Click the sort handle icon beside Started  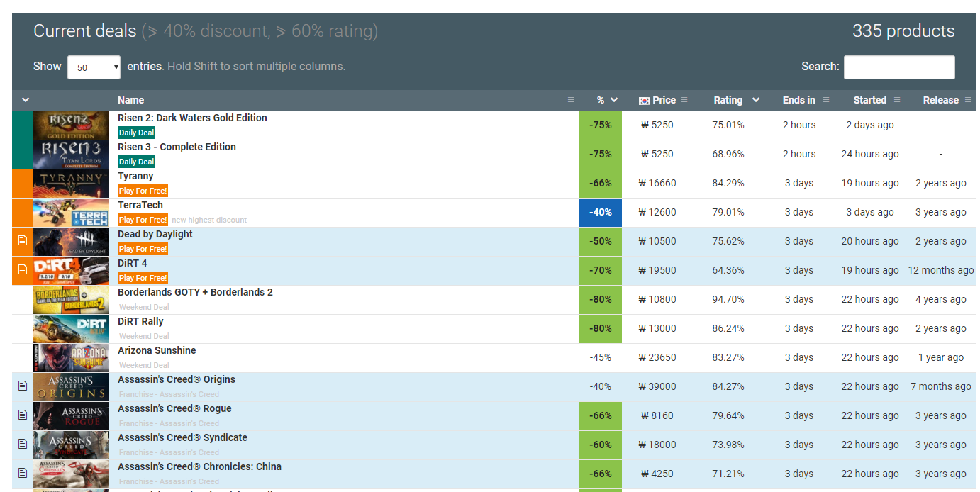tap(897, 100)
